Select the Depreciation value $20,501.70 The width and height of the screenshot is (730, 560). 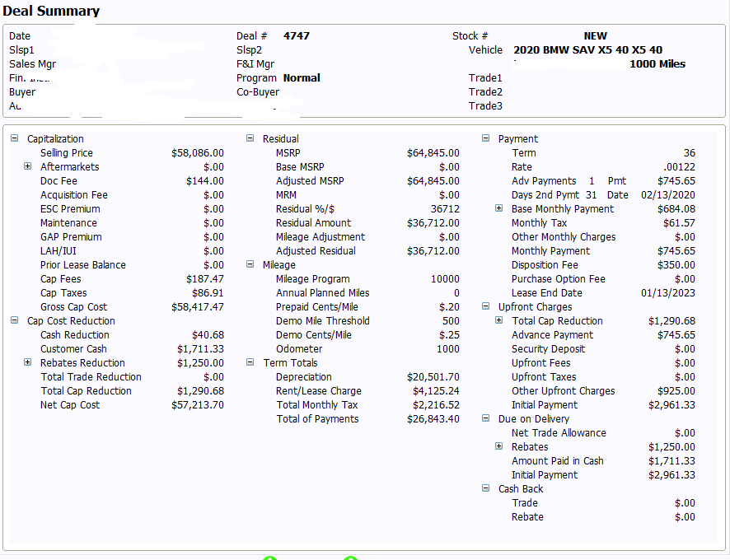coord(433,377)
